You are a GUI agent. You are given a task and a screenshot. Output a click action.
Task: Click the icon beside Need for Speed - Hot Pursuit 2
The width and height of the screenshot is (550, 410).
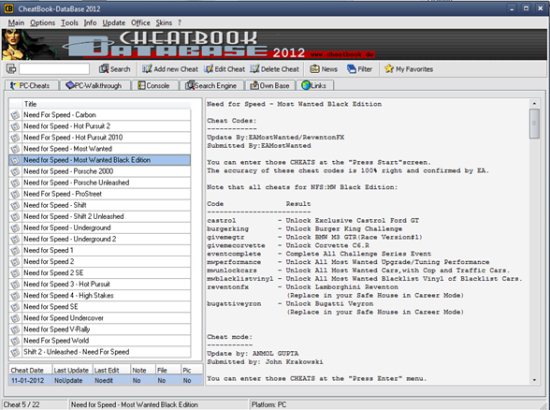point(15,126)
